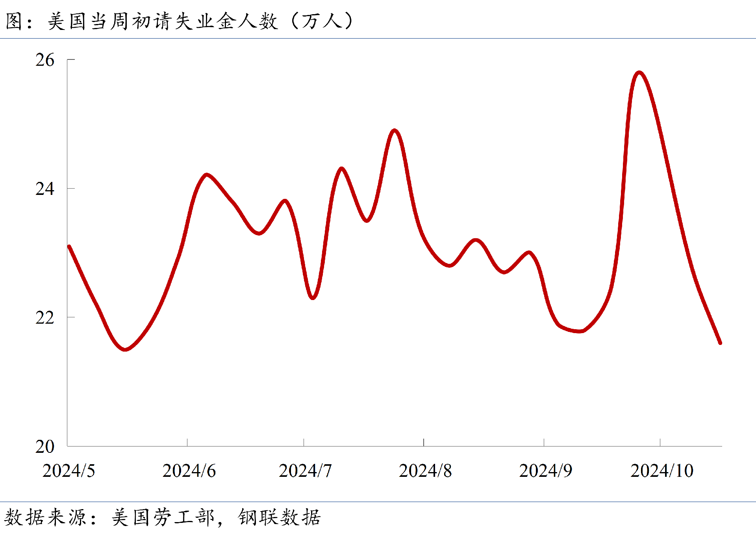Click the sharp early-July dip of the line
The height and width of the screenshot is (541, 756).
point(313,298)
